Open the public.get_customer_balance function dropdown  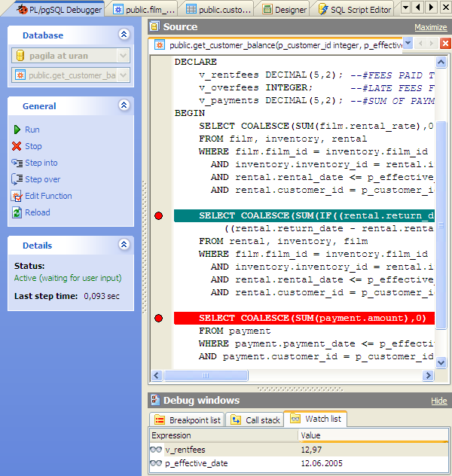(124, 75)
